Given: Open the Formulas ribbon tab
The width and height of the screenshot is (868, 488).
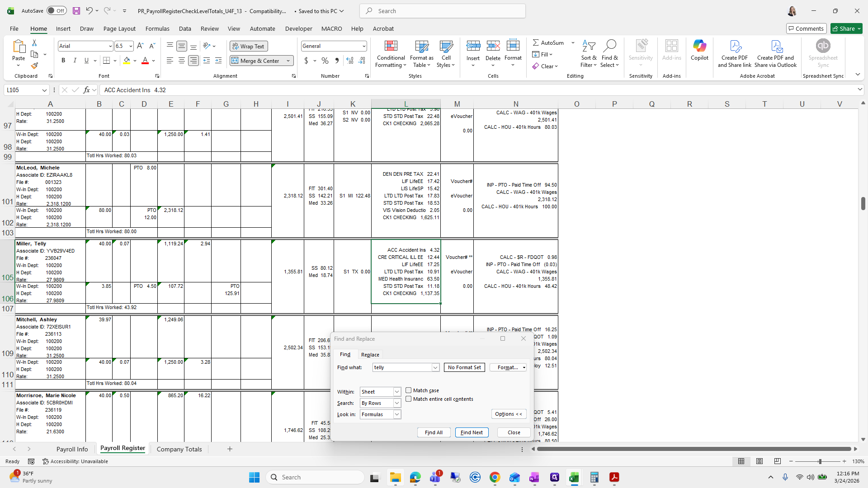Looking at the screenshot, I should pos(157,28).
